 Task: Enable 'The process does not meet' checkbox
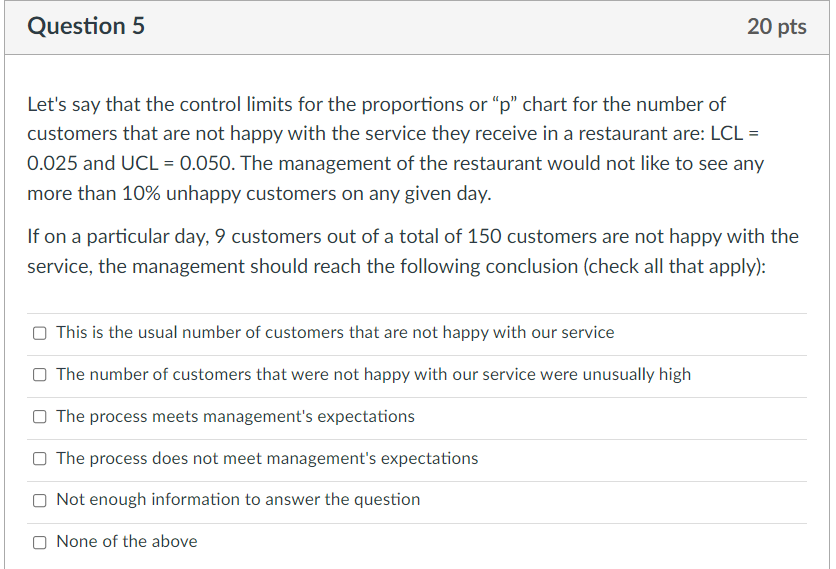tap(39, 459)
